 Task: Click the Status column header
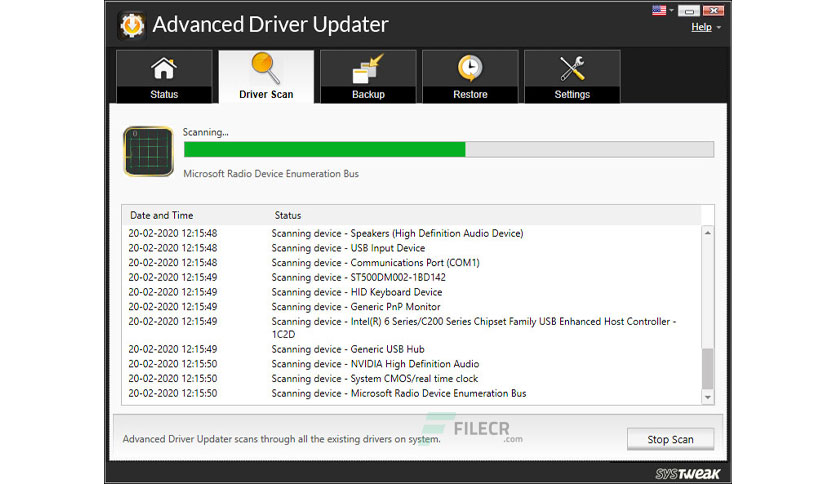coord(288,215)
